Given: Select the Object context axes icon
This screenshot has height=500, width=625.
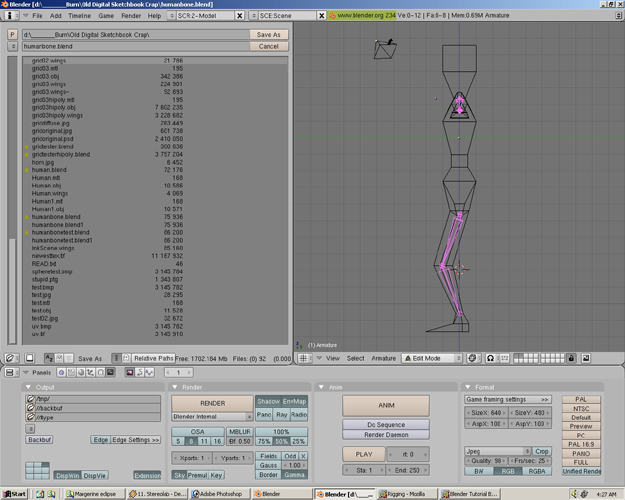Looking at the screenshot, I should 90,372.
